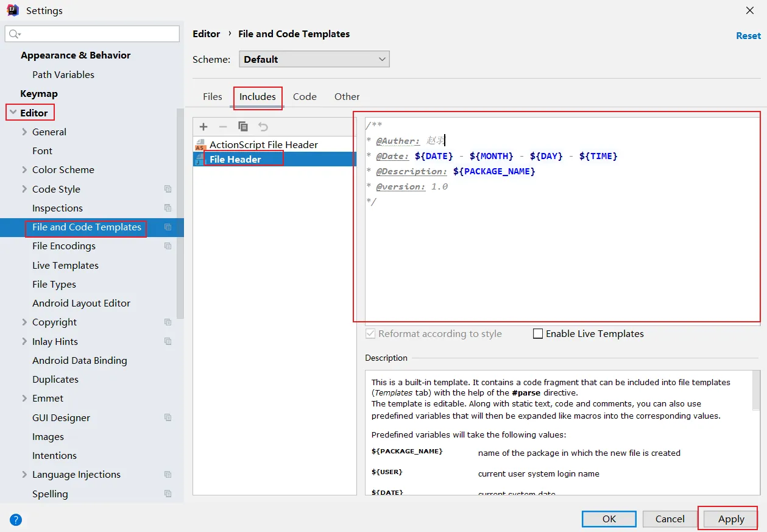Click the Reset link
Screen dimensions: 767x532
(748, 36)
